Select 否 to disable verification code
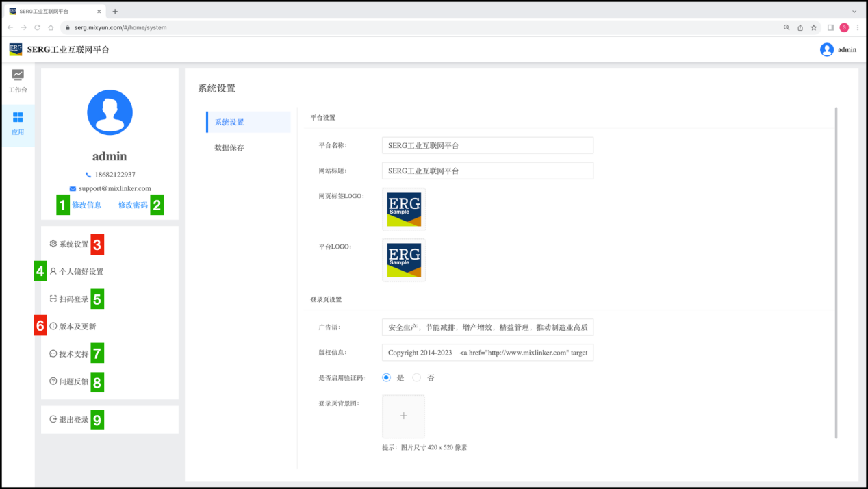Image resolution: width=868 pixels, height=489 pixels. point(416,377)
